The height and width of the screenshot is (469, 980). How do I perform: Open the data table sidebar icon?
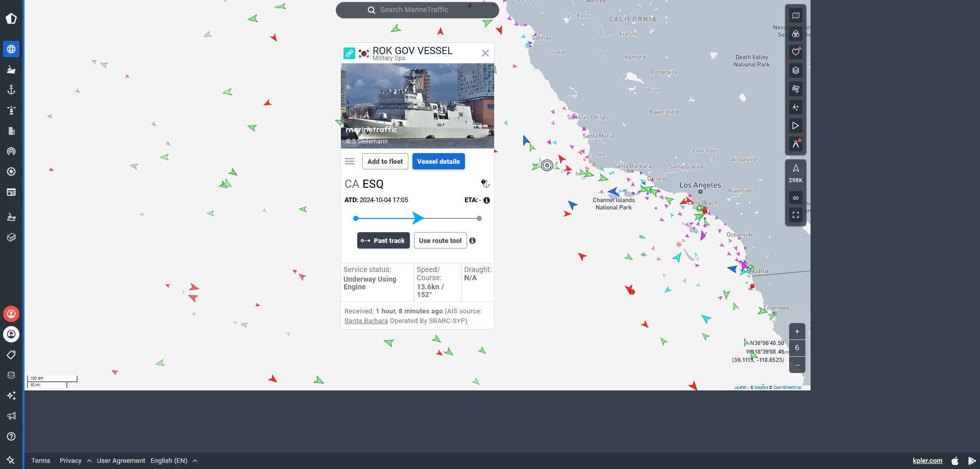pos(11,192)
